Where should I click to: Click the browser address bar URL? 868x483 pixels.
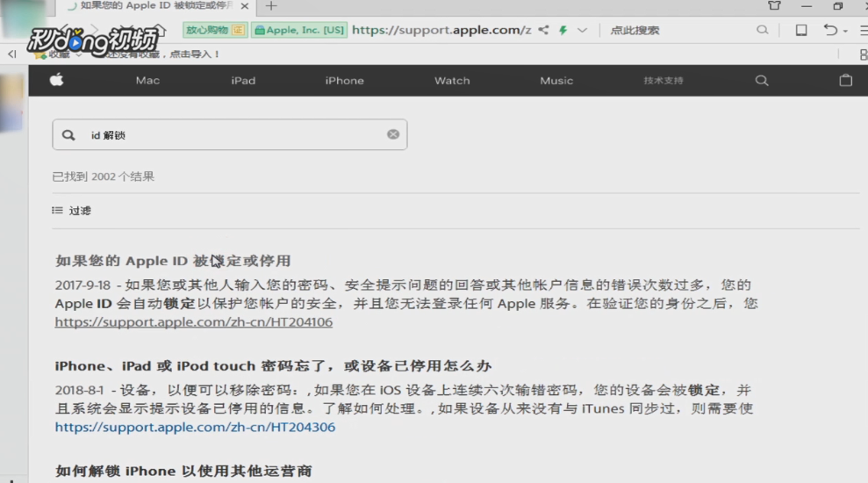[x=441, y=30]
